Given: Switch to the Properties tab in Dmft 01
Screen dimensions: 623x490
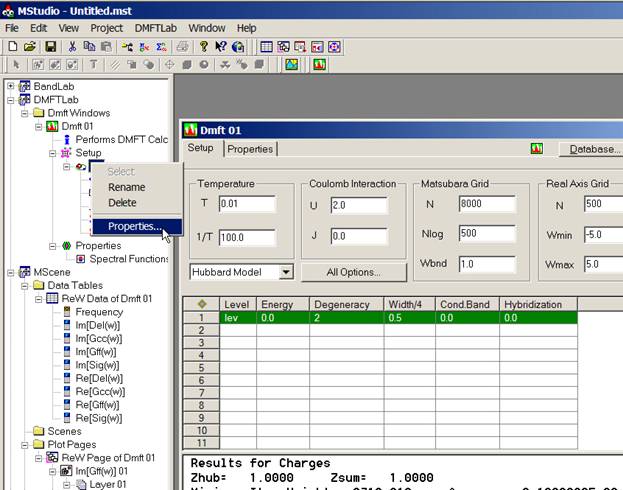Looking at the screenshot, I should (250, 149).
